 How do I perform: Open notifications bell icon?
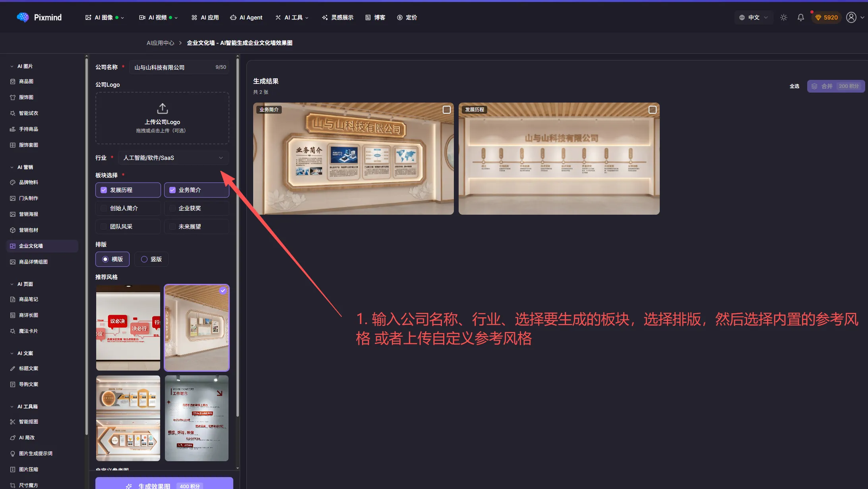800,17
